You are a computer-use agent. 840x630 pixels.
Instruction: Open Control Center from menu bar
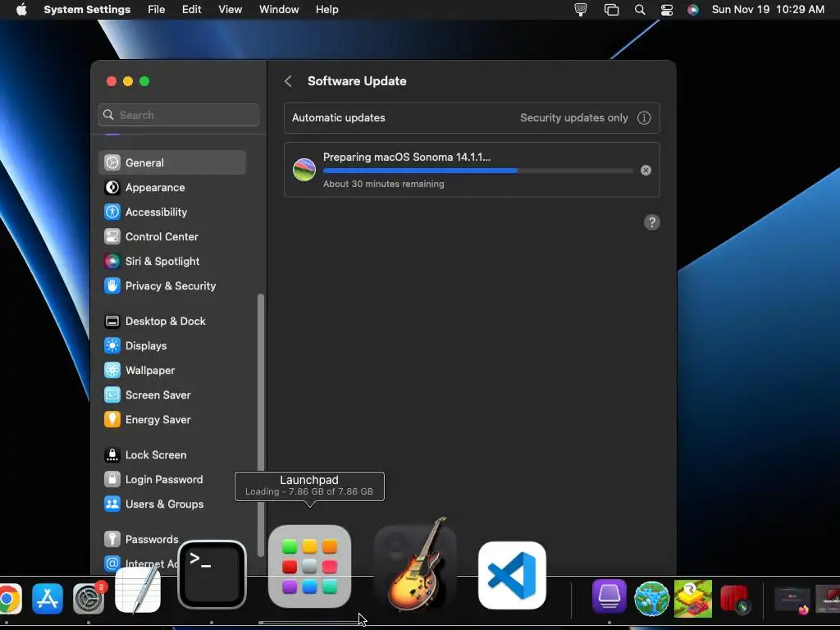(667, 10)
